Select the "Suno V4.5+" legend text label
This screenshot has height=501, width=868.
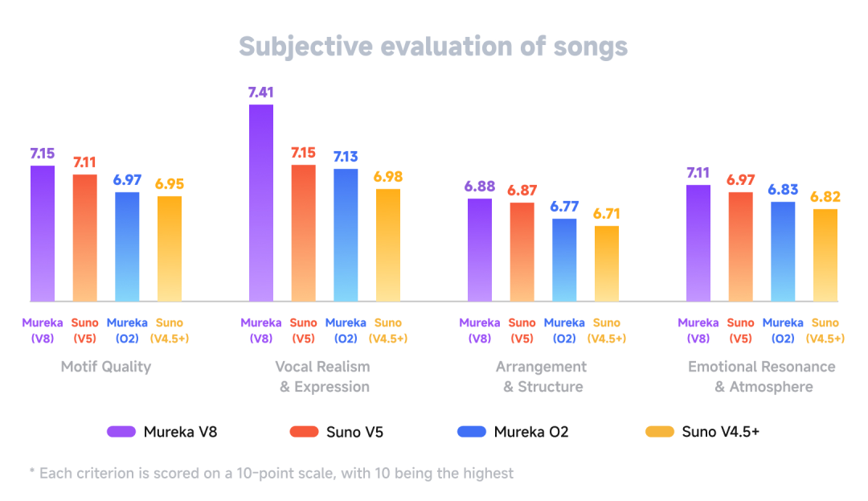(721, 432)
